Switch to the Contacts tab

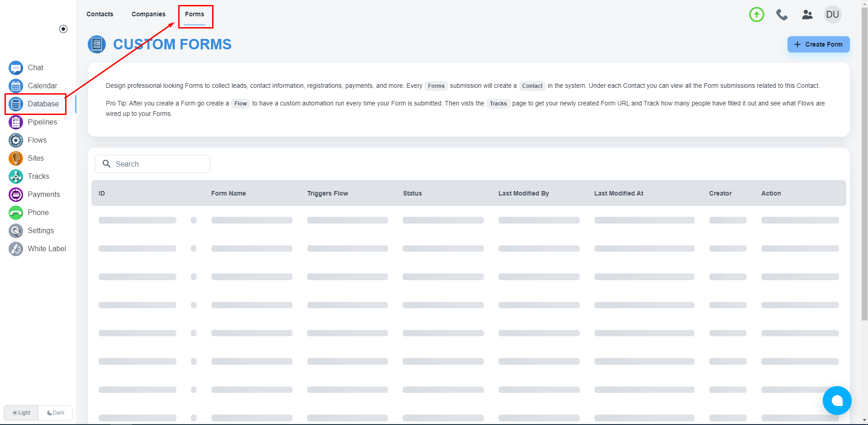[100, 14]
